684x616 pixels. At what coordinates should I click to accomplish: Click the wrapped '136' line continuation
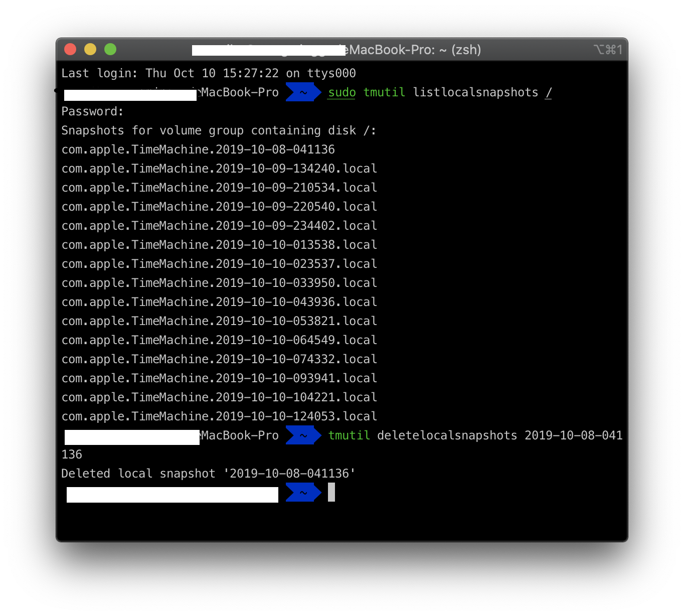click(x=72, y=454)
